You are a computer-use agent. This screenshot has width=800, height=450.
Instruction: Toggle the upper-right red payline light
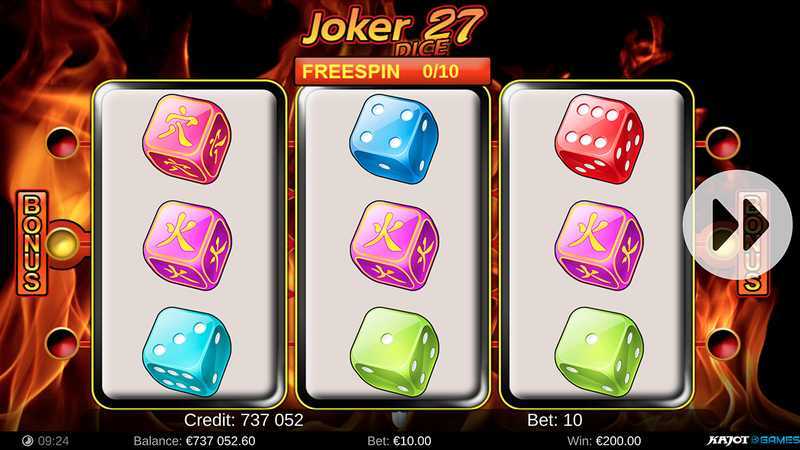point(723,143)
